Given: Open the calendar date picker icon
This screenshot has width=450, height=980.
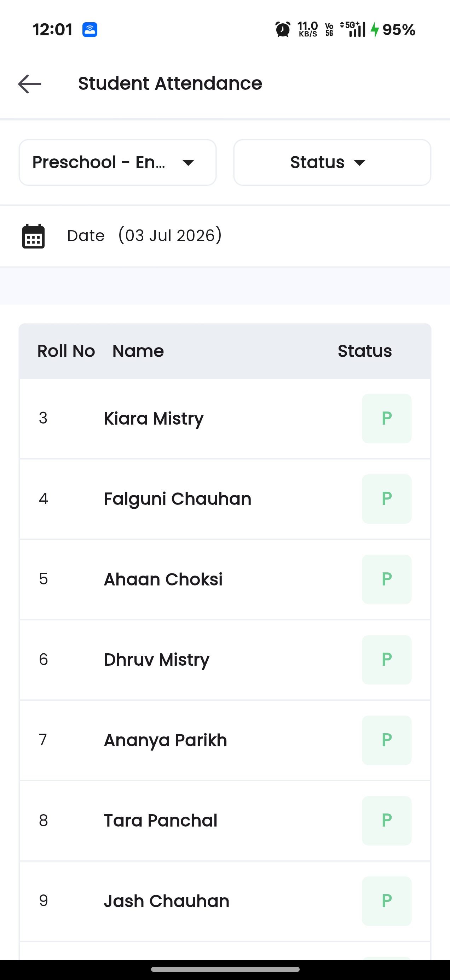Looking at the screenshot, I should point(34,236).
